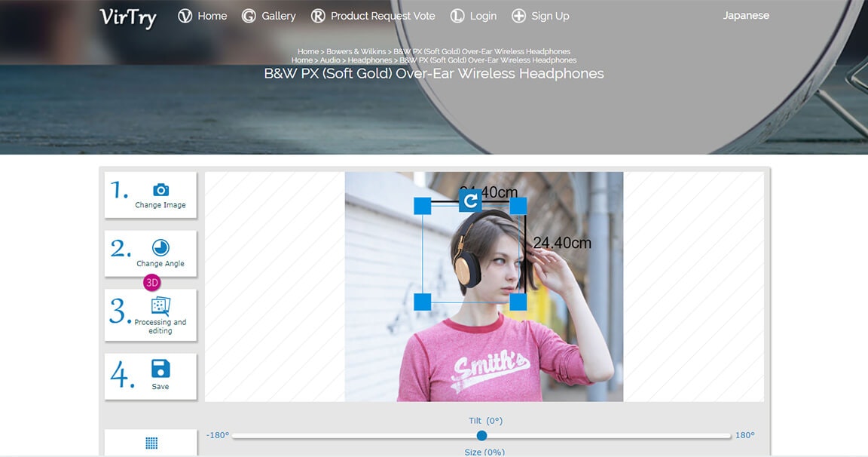The image size is (868, 457).
Task: Click the plus Sign Up icon
Action: click(x=518, y=16)
